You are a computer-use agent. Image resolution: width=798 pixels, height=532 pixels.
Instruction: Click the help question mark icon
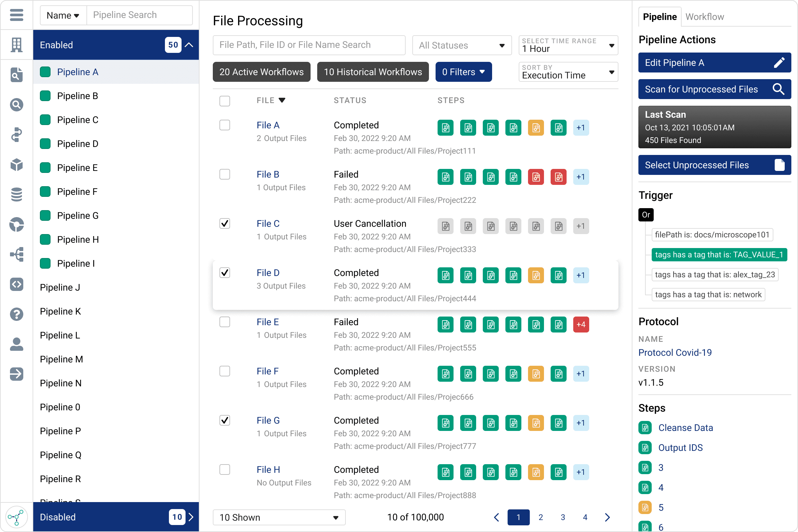tap(16, 314)
